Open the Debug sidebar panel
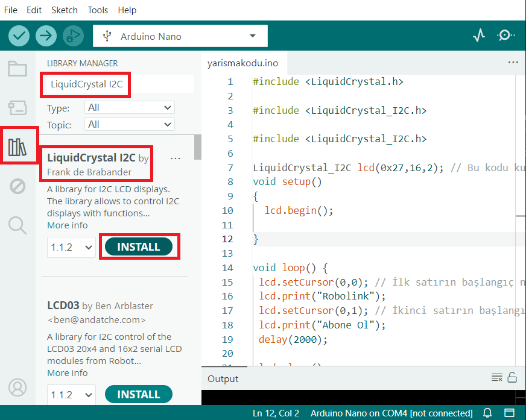Screen dimensions: 526x420 coord(17,186)
